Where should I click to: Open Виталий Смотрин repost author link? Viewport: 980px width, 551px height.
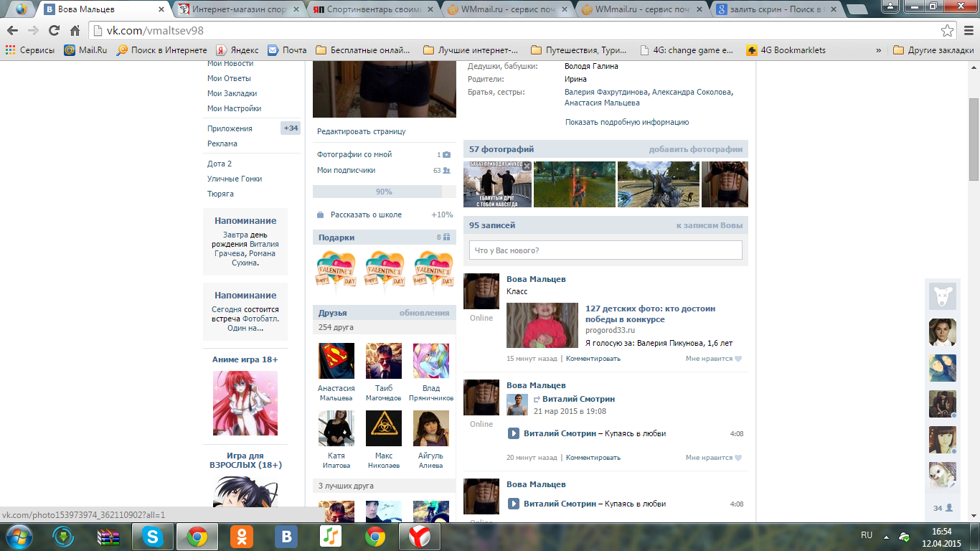[x=578, y=399]
